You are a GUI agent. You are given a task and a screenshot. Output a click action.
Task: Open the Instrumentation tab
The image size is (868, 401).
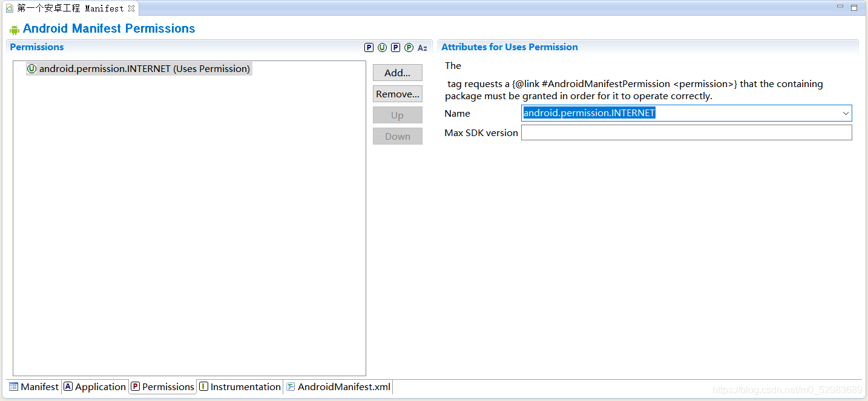240,386
